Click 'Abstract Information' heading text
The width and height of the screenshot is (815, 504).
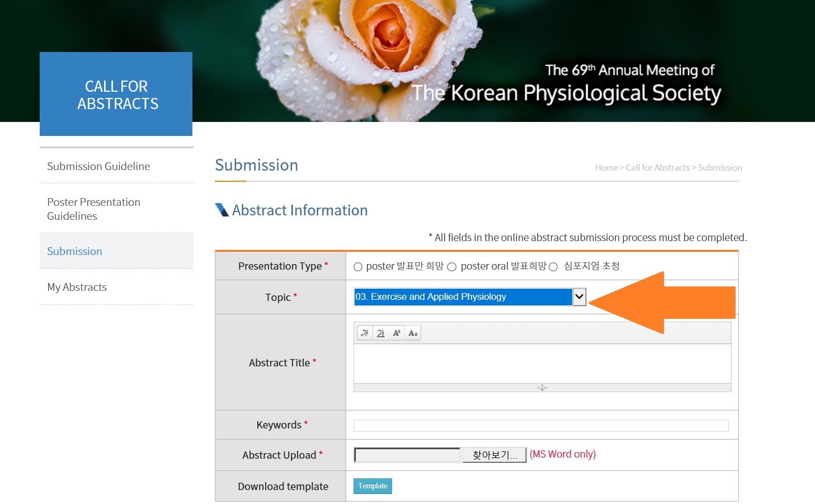coord(300,210)
